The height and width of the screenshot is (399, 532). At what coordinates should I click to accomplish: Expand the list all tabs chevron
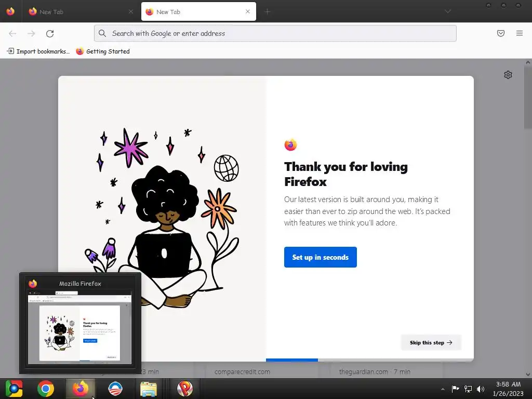pyautogui.click(x=448, y=11)
